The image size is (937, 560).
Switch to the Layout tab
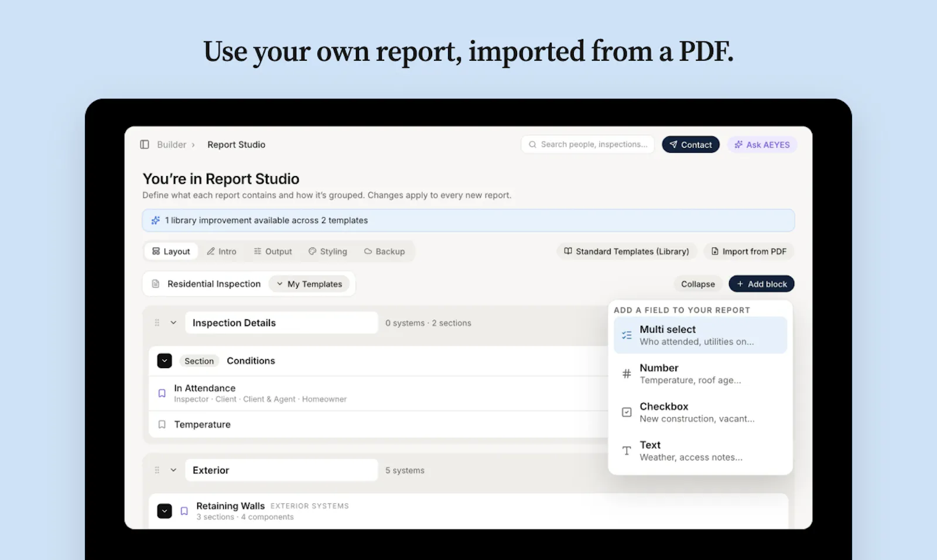point(171,251)
